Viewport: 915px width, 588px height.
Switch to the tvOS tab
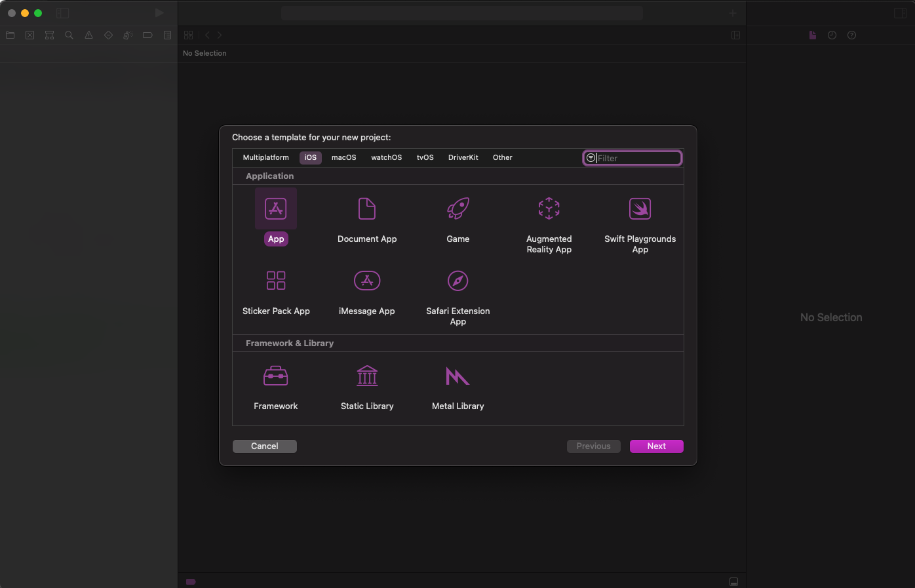tap(425, 157)
